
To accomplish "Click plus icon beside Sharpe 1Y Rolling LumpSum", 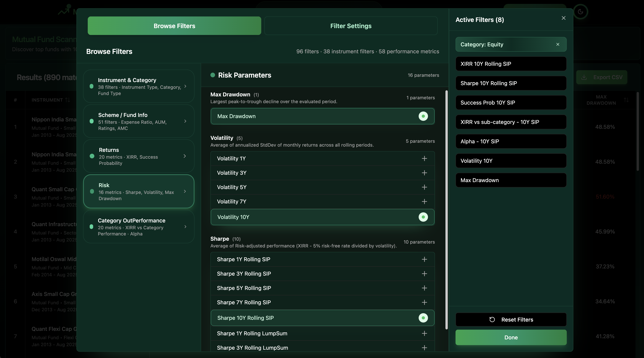I will point(424,333).
